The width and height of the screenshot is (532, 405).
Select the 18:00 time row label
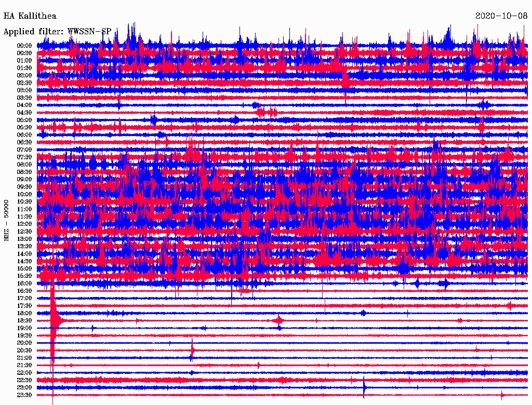tap(24, 314)
